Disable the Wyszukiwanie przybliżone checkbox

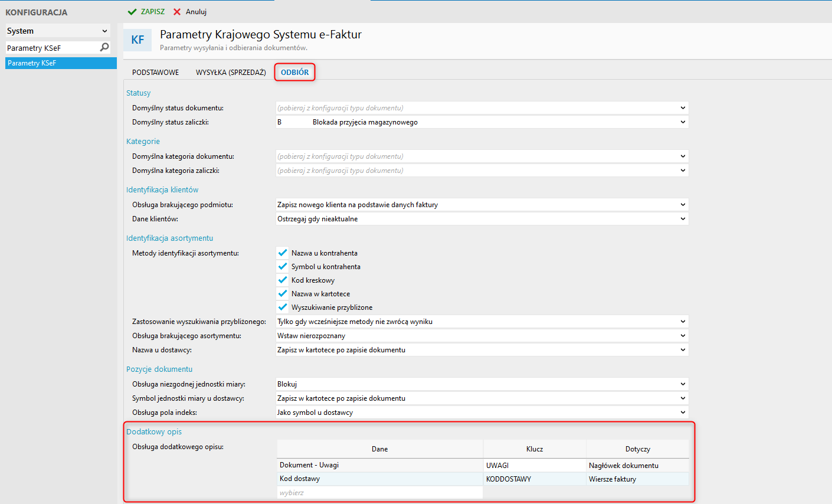pyautogui.click(x=283, y=307)
